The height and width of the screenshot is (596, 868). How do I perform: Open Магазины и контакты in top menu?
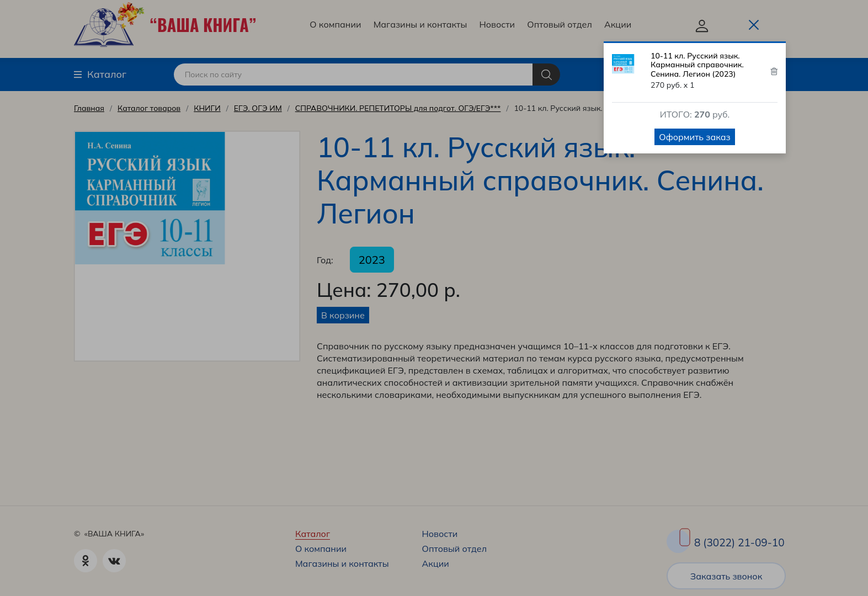click(420, 24)
